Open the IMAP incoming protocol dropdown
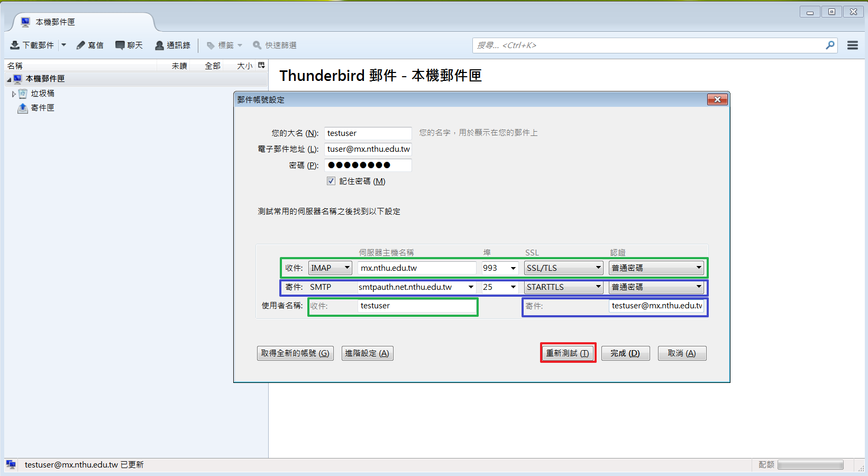The width and height of the screenshot is (868, 476). tap(330, 268)
